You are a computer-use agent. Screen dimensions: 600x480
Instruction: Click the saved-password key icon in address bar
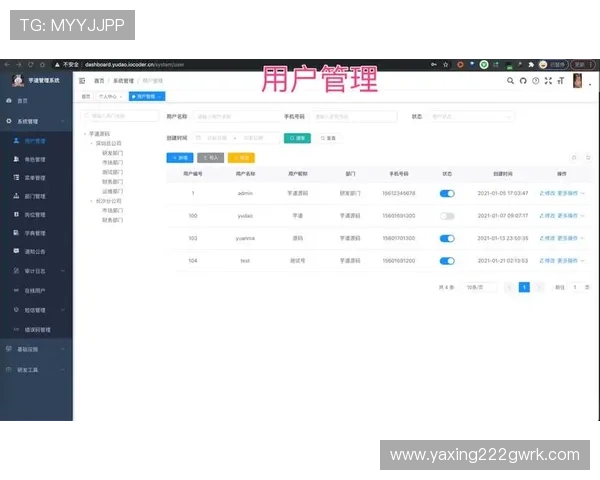coord(434,65)
